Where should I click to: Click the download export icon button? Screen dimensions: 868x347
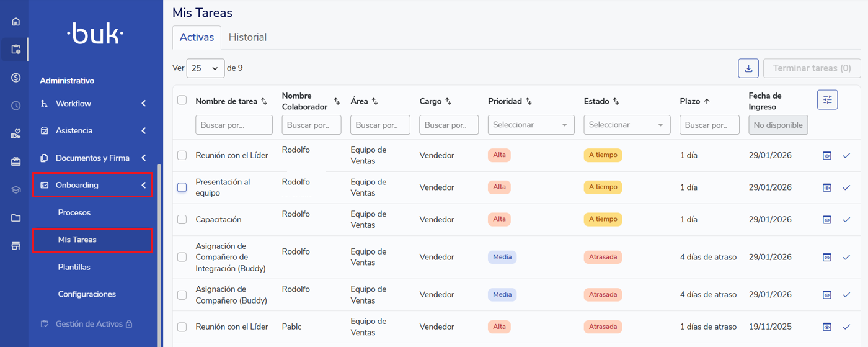coord(748,68)
